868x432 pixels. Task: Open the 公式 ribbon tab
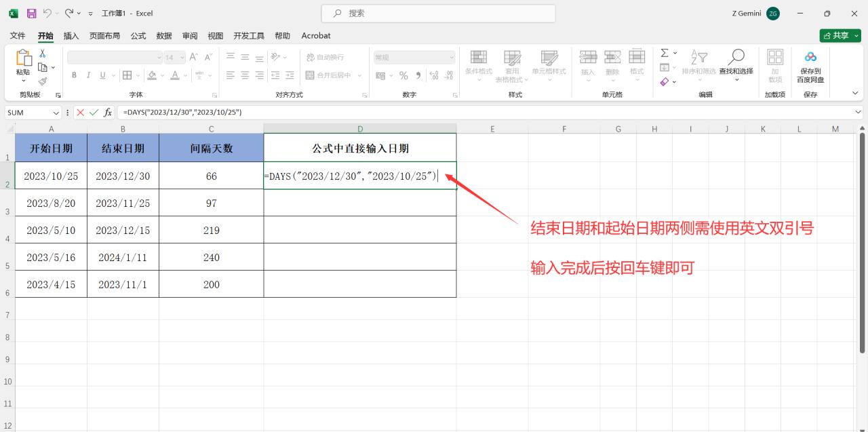click(x=138, y=35)
